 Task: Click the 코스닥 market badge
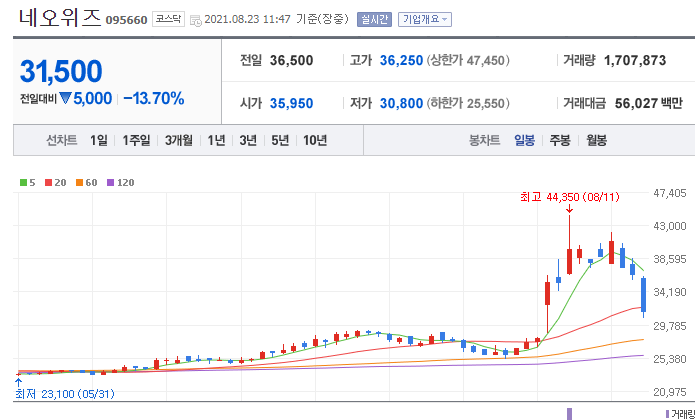[x=167, y=19]
